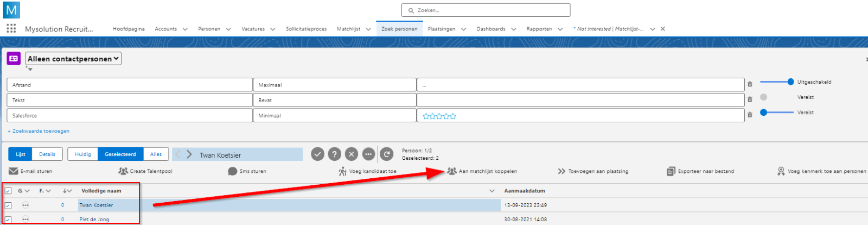The height and width of the screenshot is (225, 868).
Task: Uncheck the Twan Koetsier row checkbox
Action: coord(8,205)
